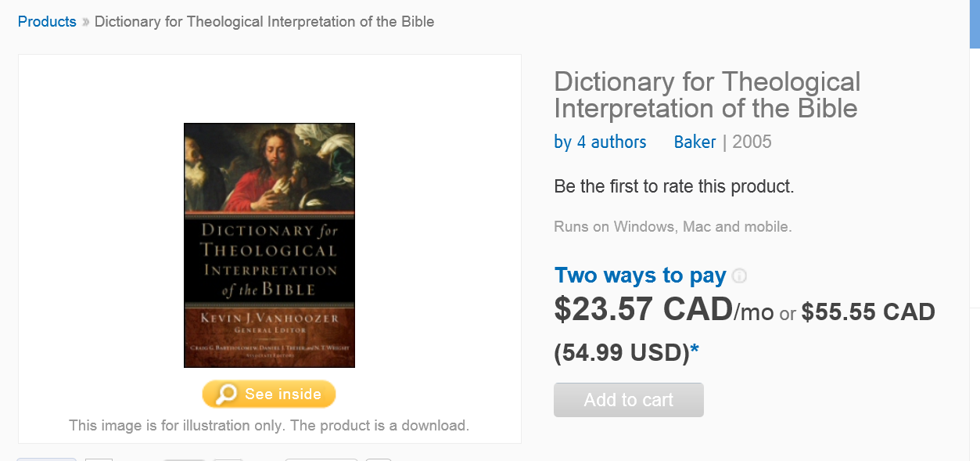Select the $55.55 CAD full price
The height and width of the screenshot is (461, 980).
868,312
